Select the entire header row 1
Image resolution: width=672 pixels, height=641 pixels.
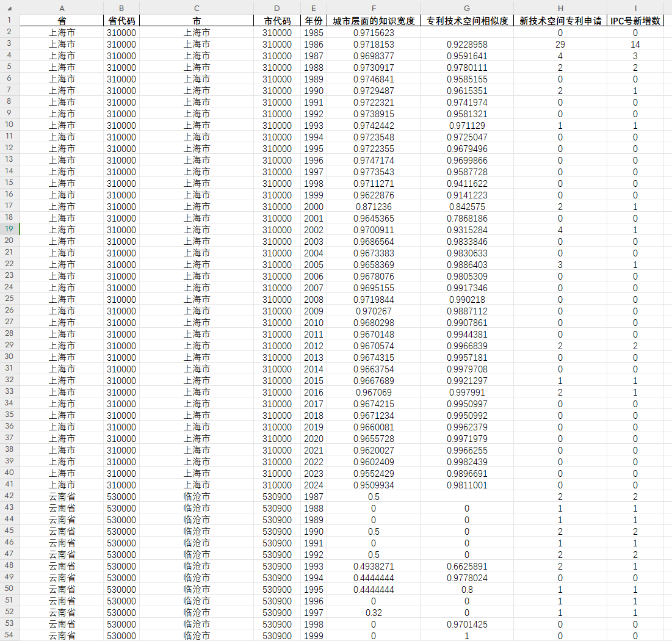(10, 21)
